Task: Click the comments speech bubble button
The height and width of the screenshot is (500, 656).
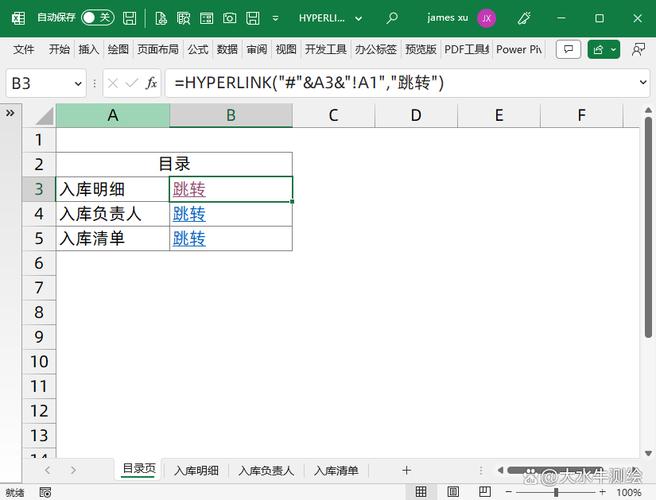Action: (568, 49)
